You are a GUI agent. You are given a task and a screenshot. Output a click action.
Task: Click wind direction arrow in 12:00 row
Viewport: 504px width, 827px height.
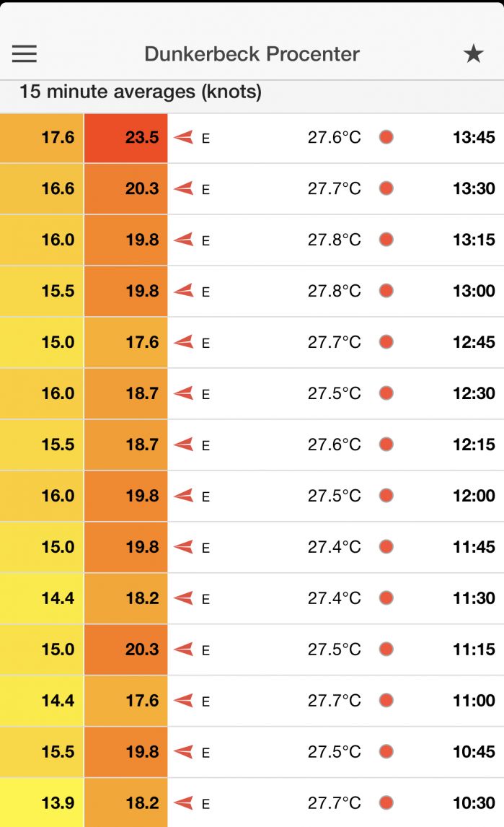[x=184, y=496]
